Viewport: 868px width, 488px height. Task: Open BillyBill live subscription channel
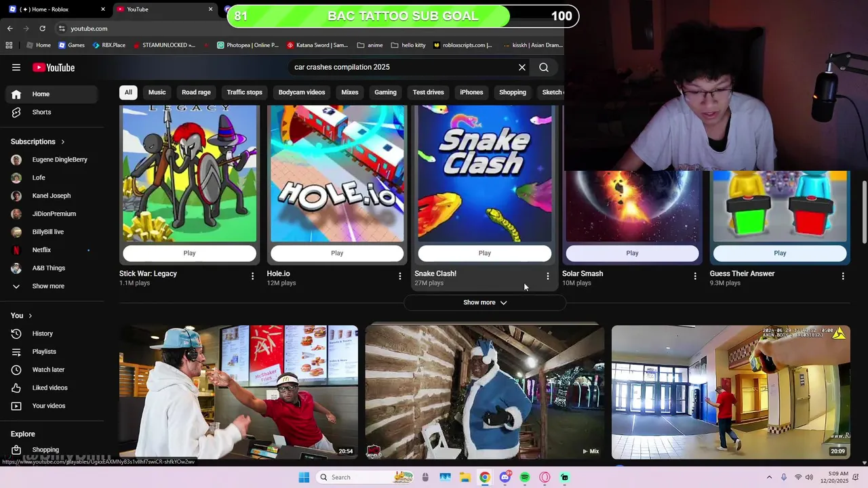[x=52, y=232]
